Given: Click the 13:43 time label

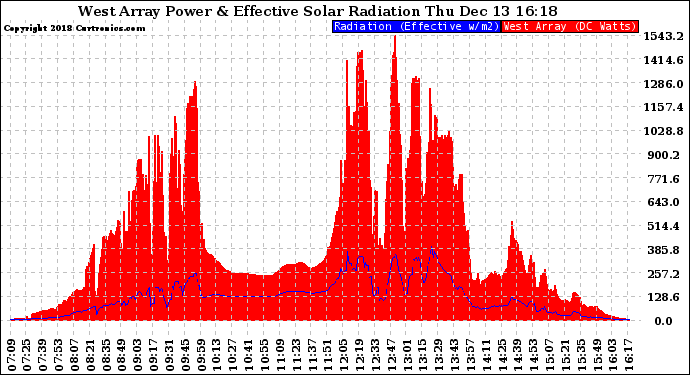Looking at the screenshot, I should click(x=453, y=355).
